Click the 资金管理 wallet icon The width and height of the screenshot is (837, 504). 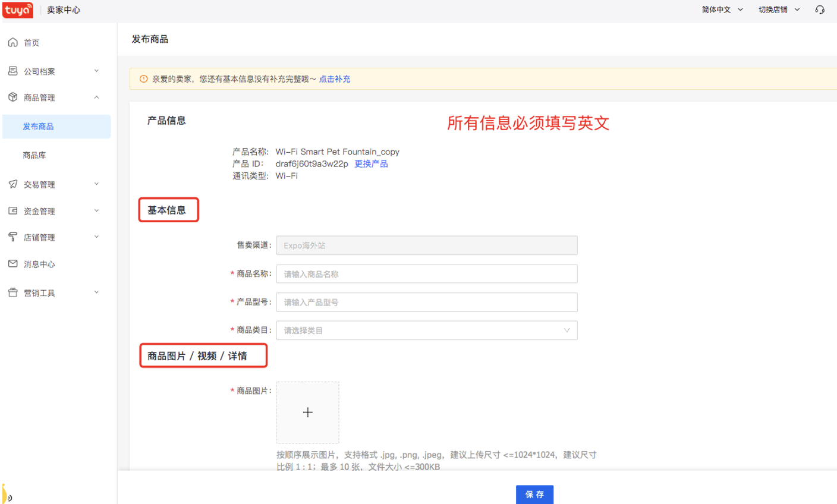12,210
